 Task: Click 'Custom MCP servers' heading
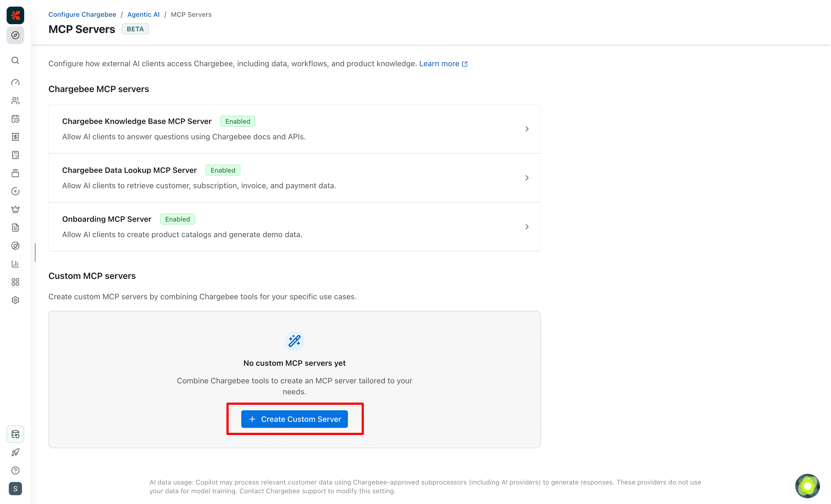[92, 276]
